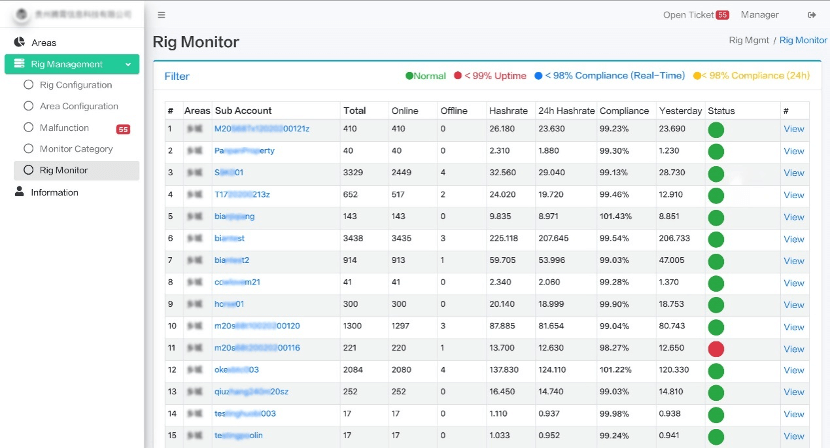Click the Open Ticket 55 badge

tap(722, 15)
